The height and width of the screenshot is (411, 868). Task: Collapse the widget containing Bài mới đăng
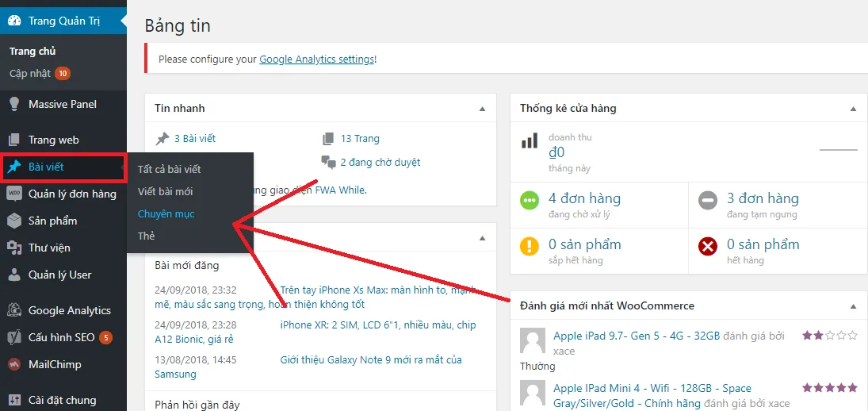pyautogui.click(x=482, y=238)
